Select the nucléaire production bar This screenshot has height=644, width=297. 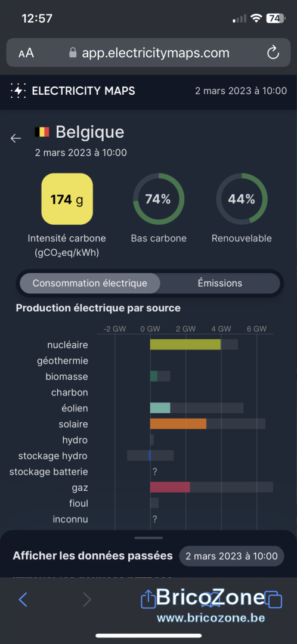(x=185, y=345)
